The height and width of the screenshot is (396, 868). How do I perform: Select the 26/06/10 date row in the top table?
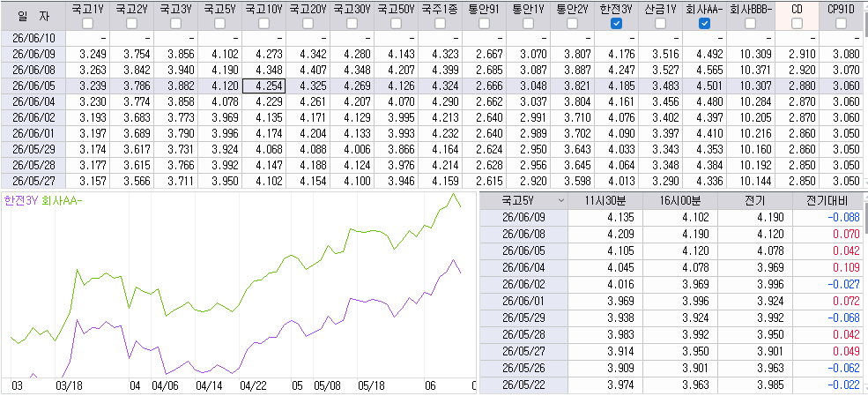point(33,38)
